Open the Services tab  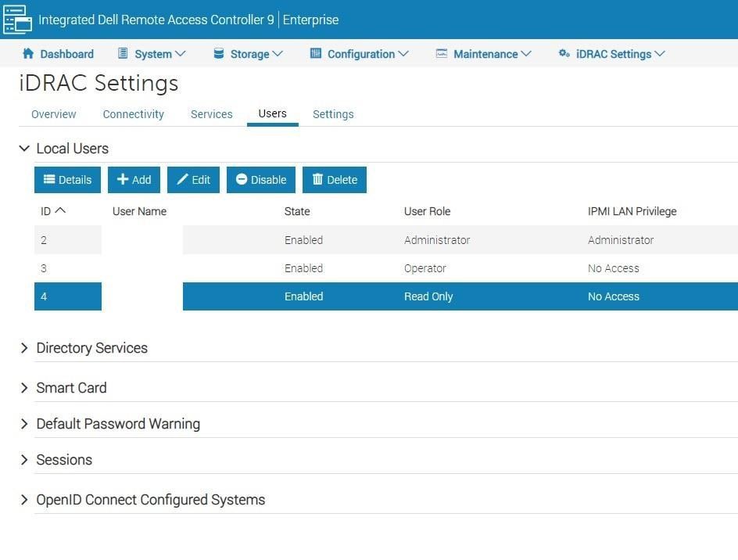point(211,113)
